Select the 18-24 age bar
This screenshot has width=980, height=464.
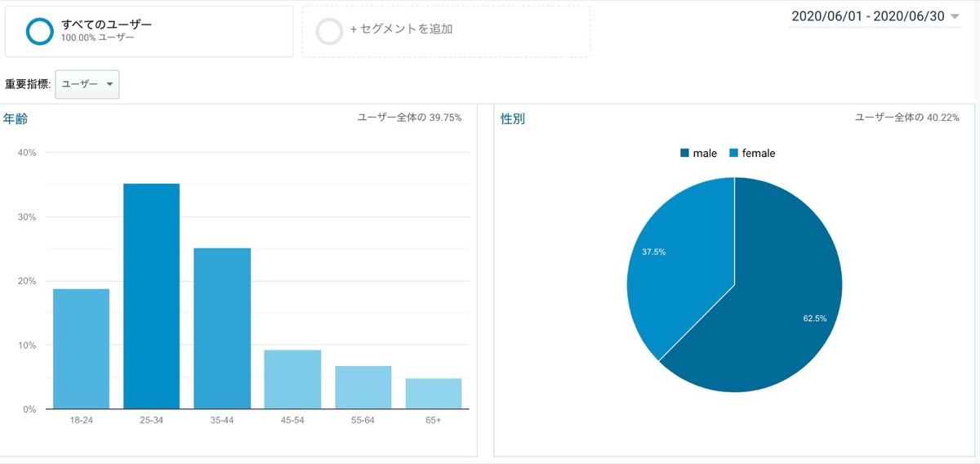[x=81, y=349]
